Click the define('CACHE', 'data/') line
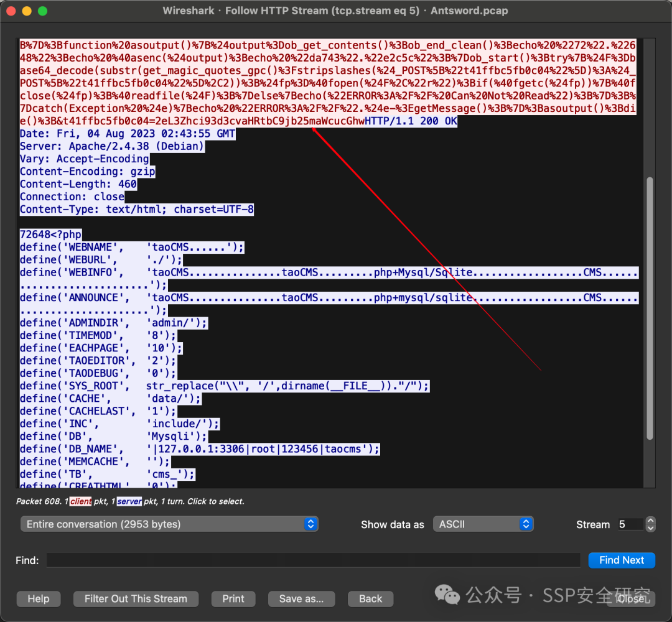 111,398
